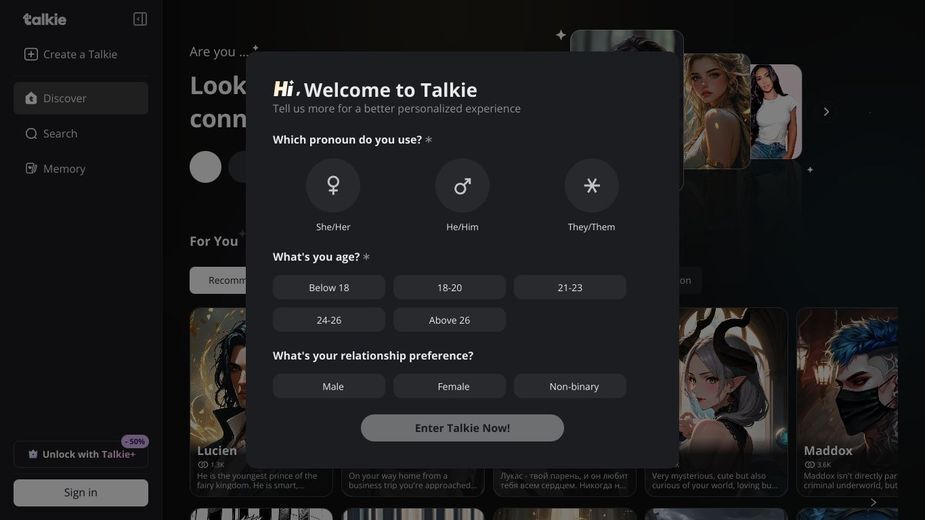Click the Create a Talkie plus icon
Image resolution: width=925 pixels, height=520 pixels.
click(31, 54)
